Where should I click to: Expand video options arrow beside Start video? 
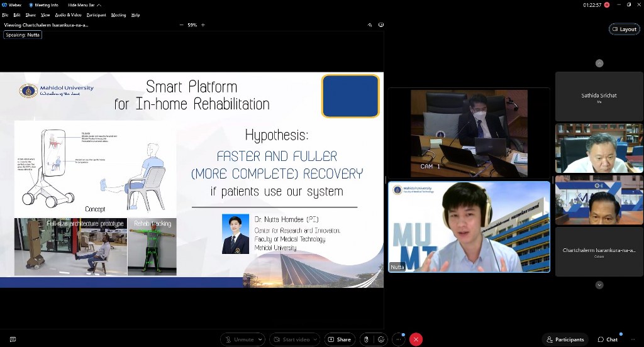click(x=316, y=339)
